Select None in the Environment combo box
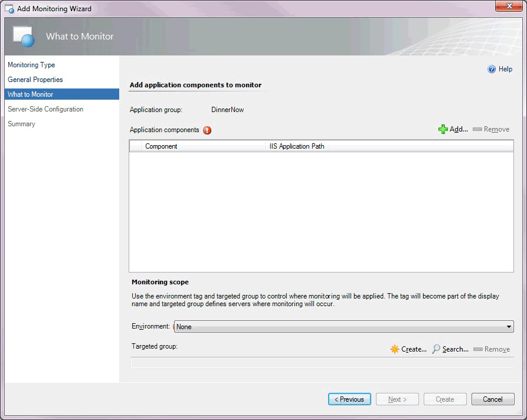 (x=236, y=326)
